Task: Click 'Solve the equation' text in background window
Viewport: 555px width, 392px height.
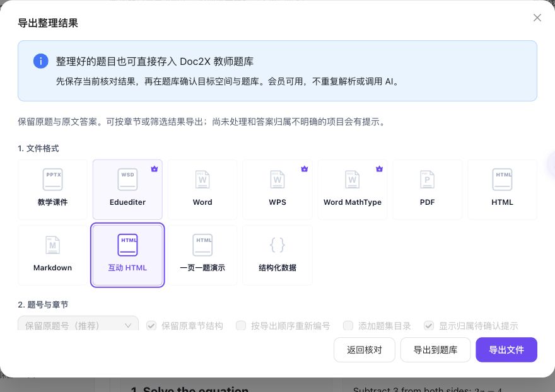Action: coord(196,388)
